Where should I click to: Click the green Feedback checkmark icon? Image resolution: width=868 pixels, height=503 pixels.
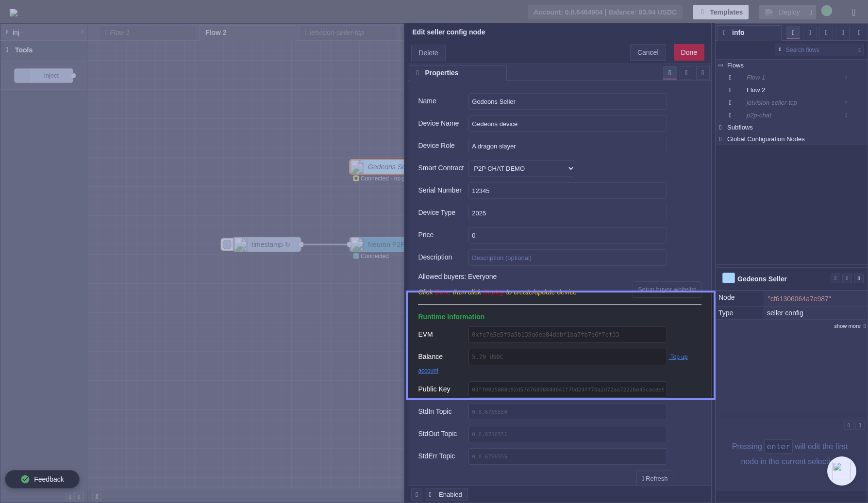(25, 479)
